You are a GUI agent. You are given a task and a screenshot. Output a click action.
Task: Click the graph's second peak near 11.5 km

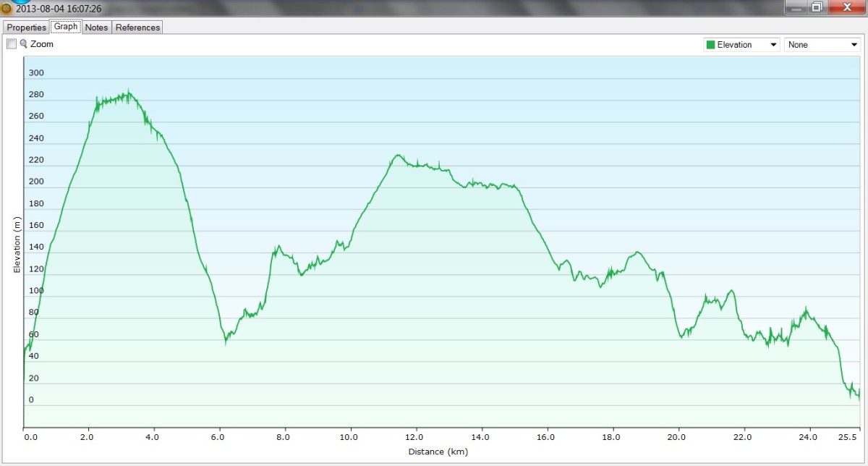[x=397, y=155]
